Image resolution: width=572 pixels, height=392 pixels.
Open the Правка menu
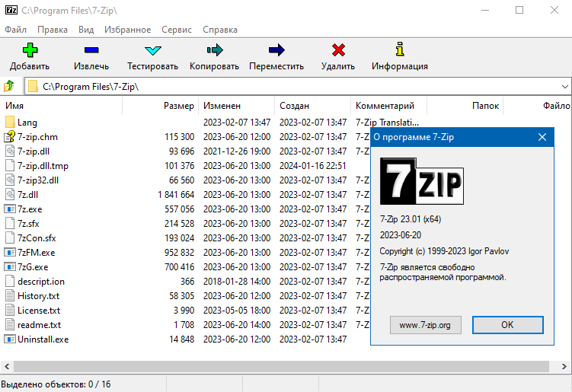point(53,30)
